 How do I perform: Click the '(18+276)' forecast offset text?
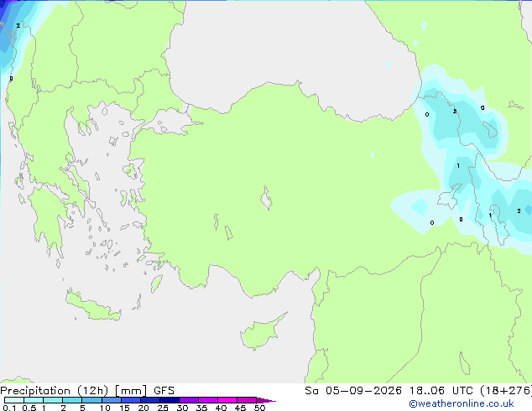click(506, 391)
